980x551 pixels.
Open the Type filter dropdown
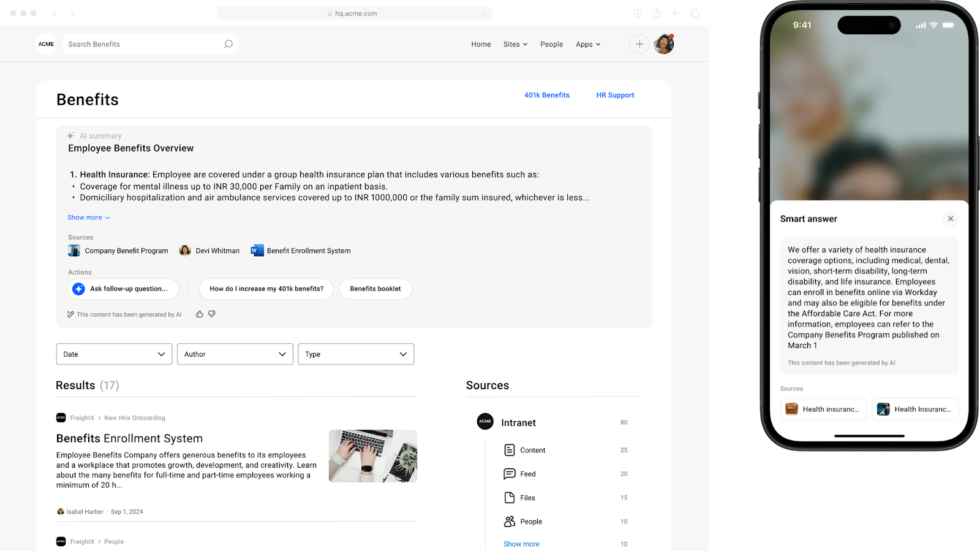point(356,354)
